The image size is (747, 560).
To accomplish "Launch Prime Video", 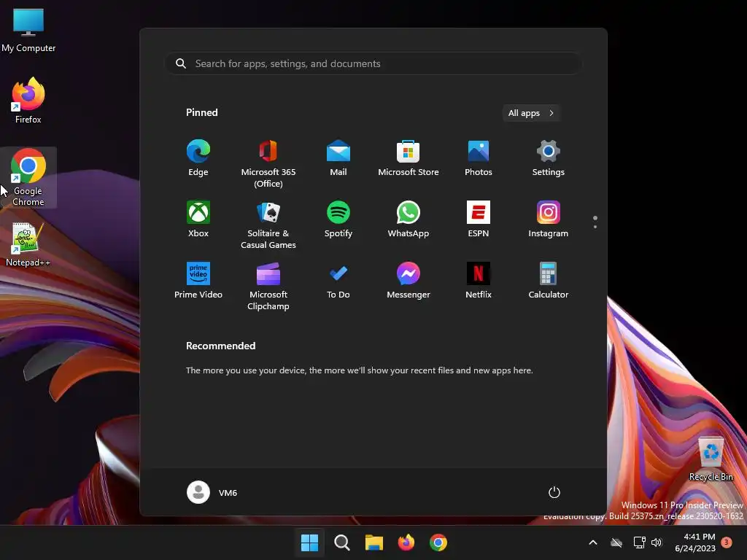I will click(198, 281).
